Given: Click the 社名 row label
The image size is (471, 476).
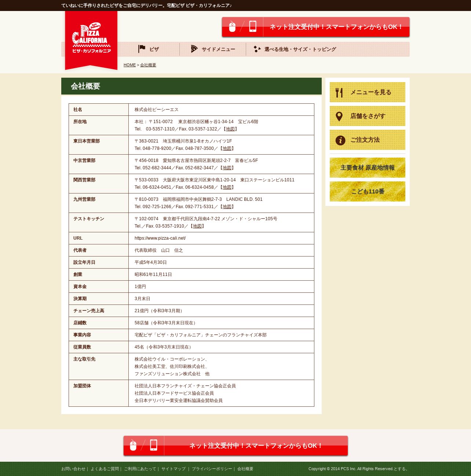Looking at the screenshot, I should tap(78, 110).
